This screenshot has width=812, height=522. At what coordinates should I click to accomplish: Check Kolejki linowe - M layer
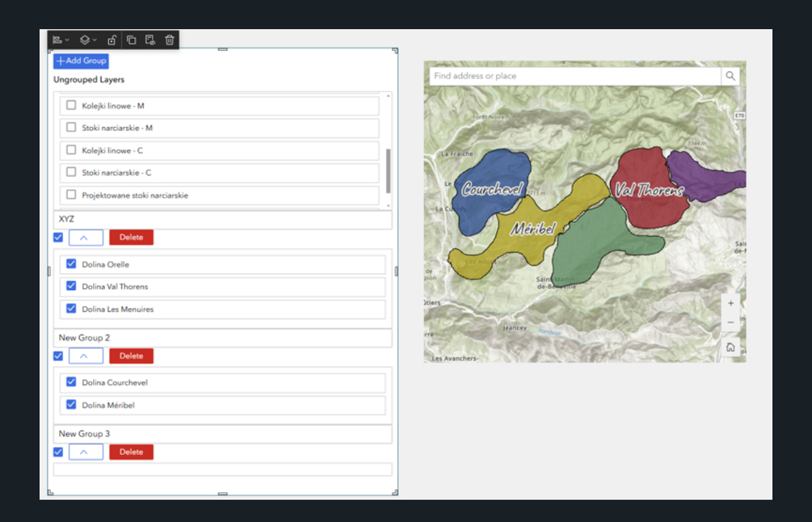click(x=71, y=105)
